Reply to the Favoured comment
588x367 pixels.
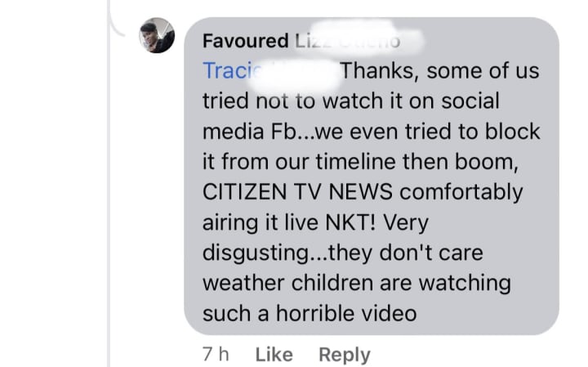tap(345, 354)
